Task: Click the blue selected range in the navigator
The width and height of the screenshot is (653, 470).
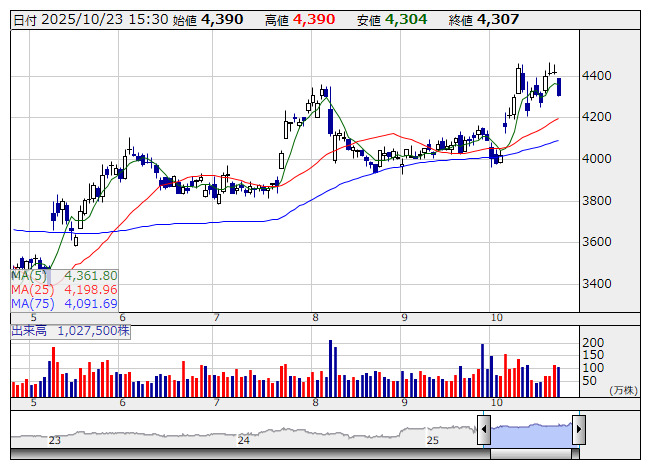Action: pyautogui.click(x=531, y=435)
